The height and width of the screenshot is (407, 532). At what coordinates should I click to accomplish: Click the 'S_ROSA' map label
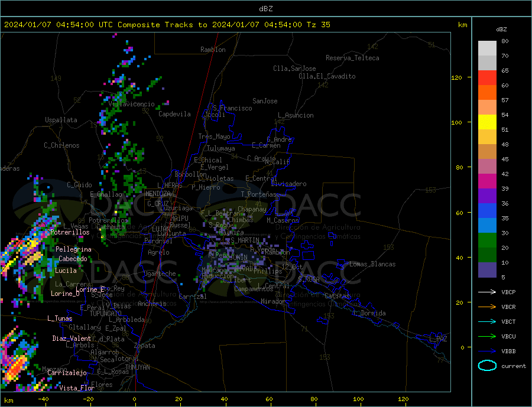[x=309, y=279]
